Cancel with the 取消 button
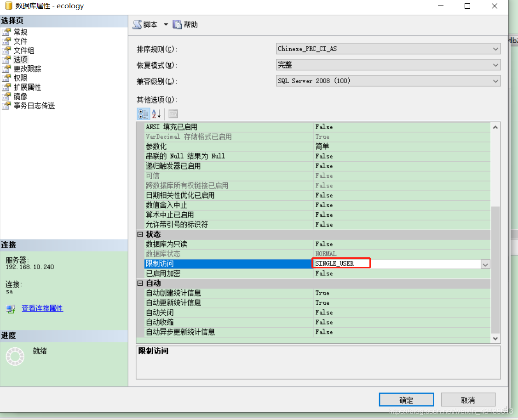The image size is (518, 420). 468,400
